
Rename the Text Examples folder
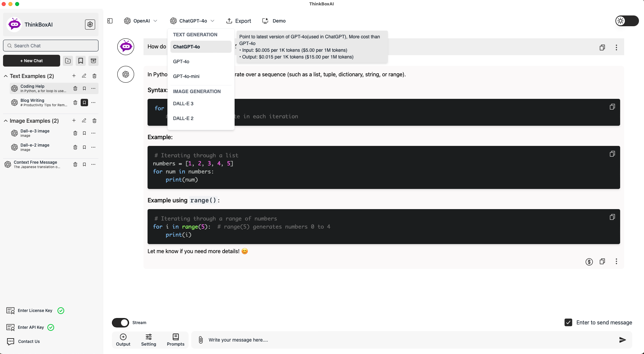pos(84,76)
